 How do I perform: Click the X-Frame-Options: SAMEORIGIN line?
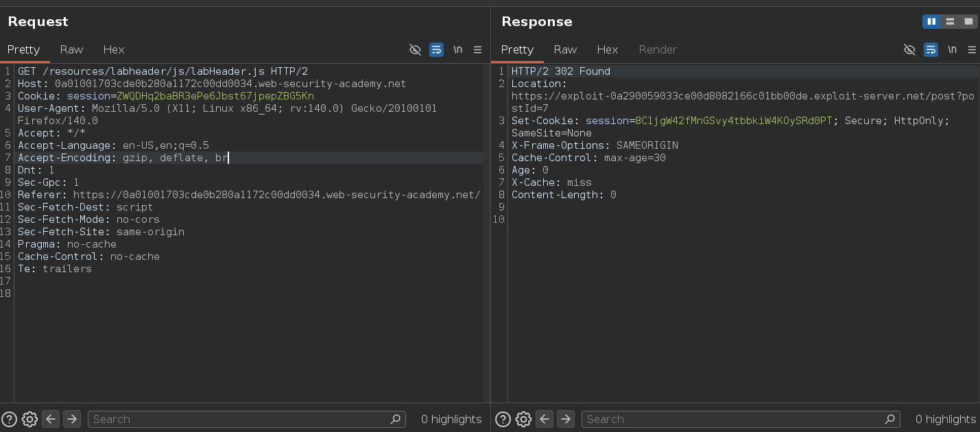tap(595, 145)
